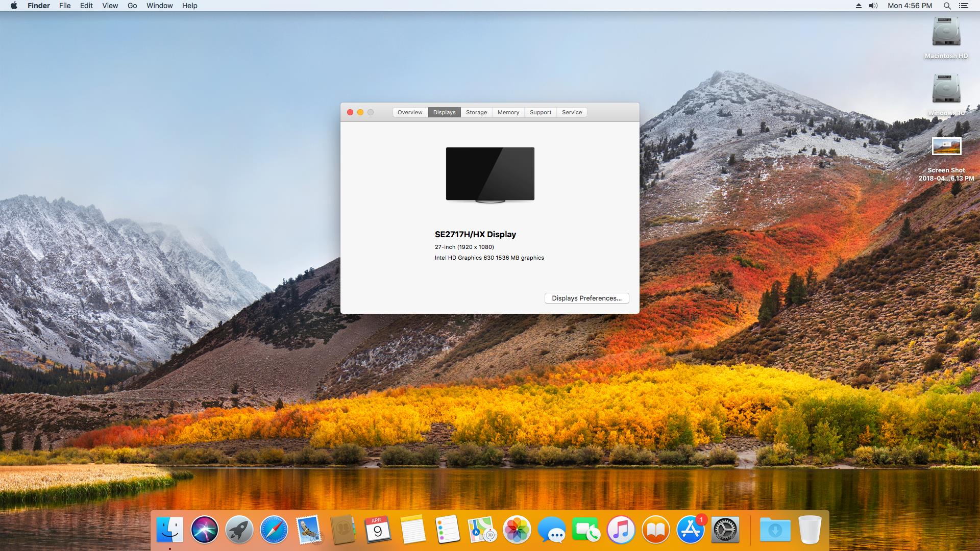This screenshot has height=551, width=980.
Task: Open the Messages app in Dock
Action: (551, 530)
